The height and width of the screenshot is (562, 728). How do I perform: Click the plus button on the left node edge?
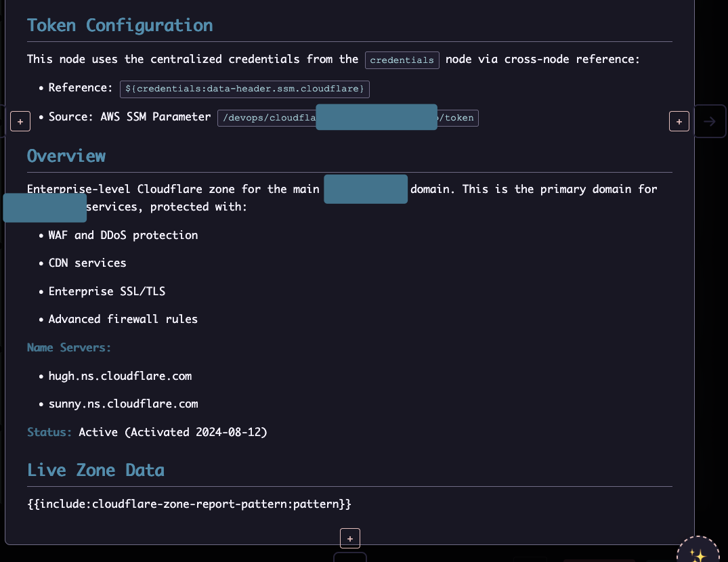[x=20, y=121]
